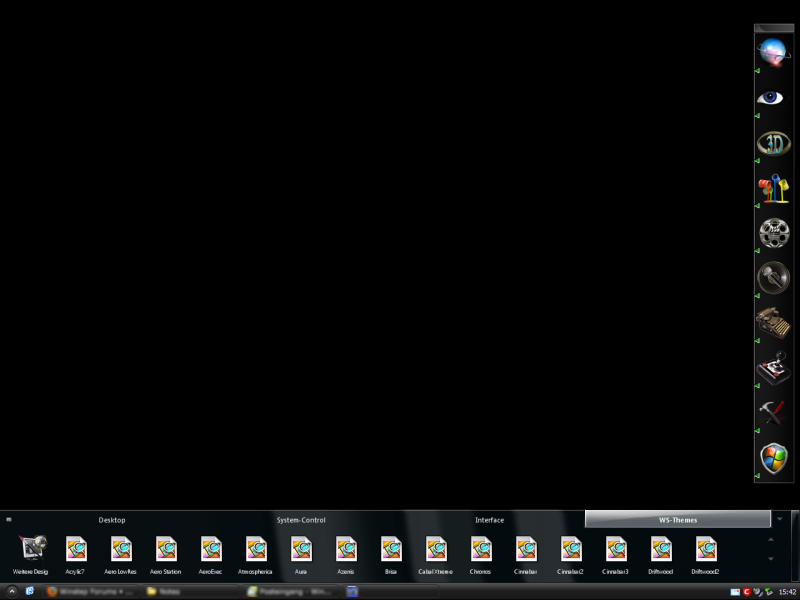Screen dimensions: 800x600
Task: Click the Windows Start orb button
Action: click(x=11, y=592)
